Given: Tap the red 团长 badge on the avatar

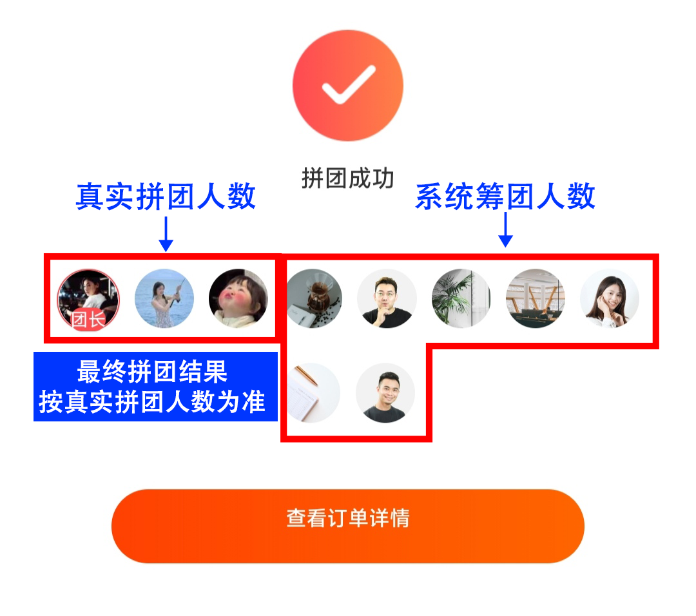Looking at the screenshot, I should [88, 319].
